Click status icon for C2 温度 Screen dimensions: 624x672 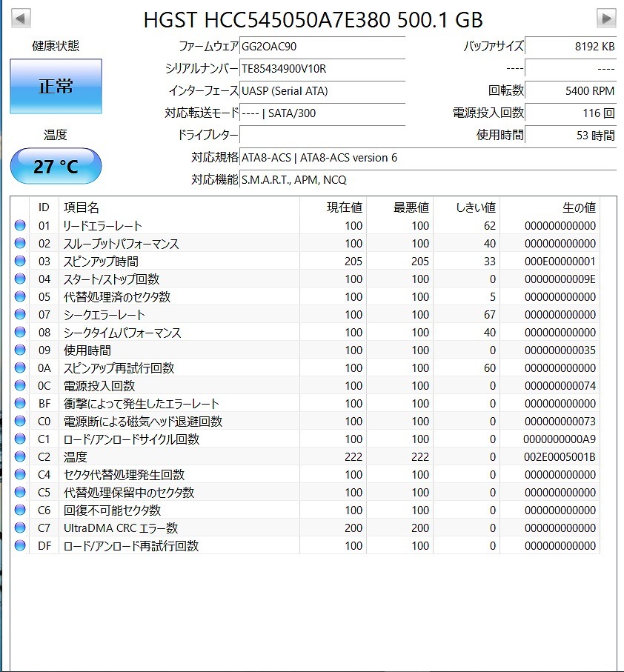[x=20, y=457]
